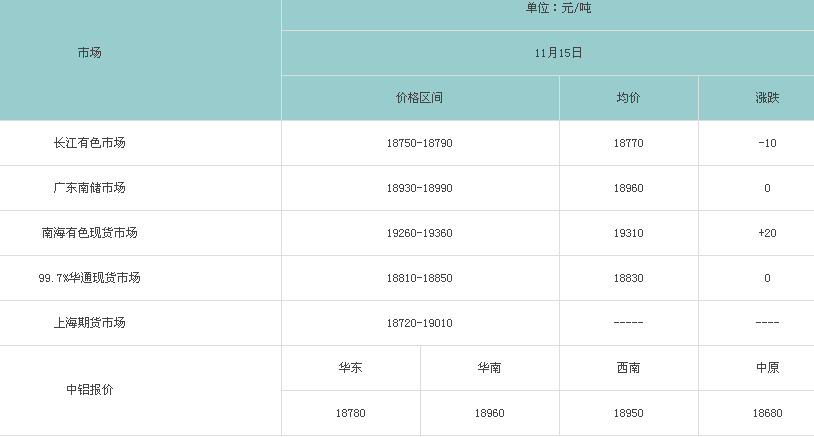Click the 价格区间 column header

[419, 98]
